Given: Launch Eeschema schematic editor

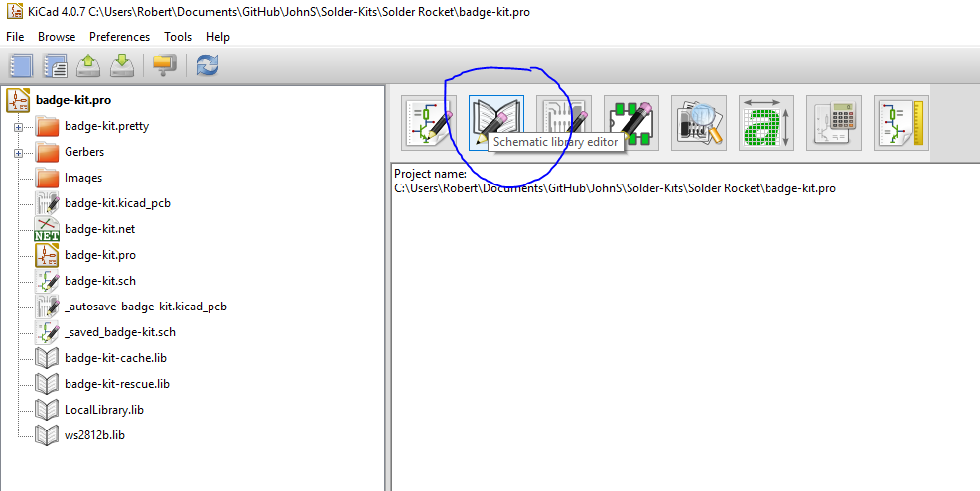Looking at the screenshot, I should point(429,123).
